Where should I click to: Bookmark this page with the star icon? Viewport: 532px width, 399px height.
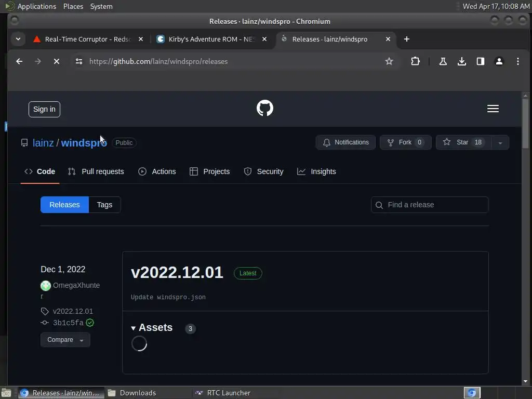[389, 61]
